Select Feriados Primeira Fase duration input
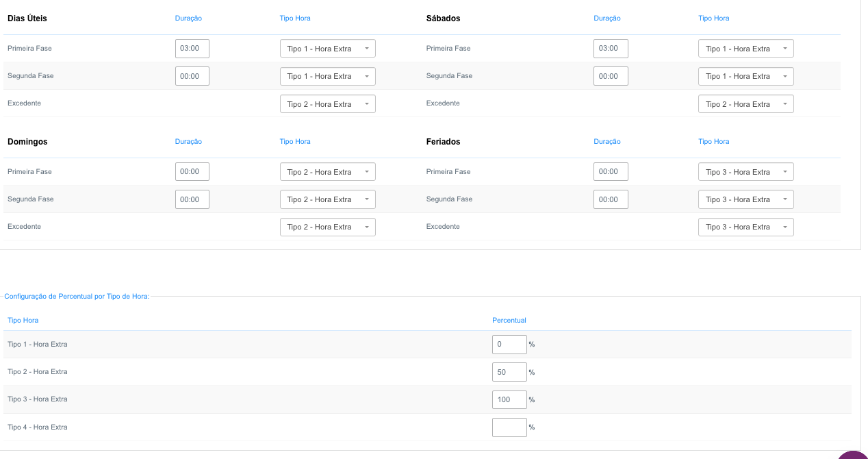 [611, 172]
